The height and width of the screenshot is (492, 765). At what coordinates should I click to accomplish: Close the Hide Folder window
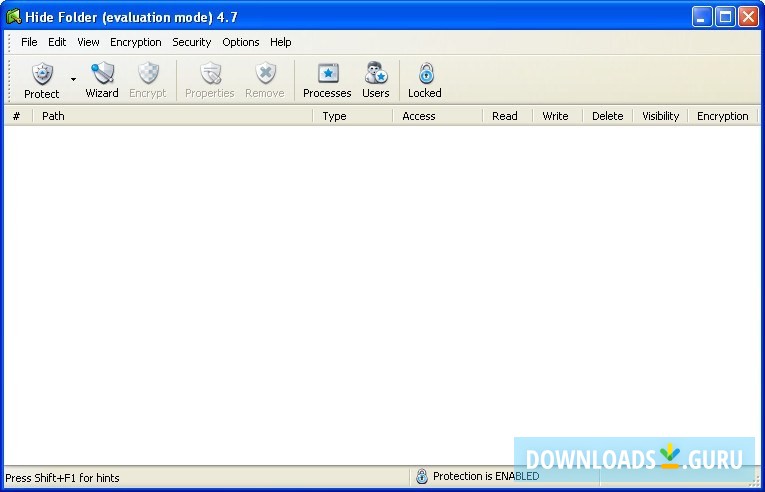pos(748,17)
